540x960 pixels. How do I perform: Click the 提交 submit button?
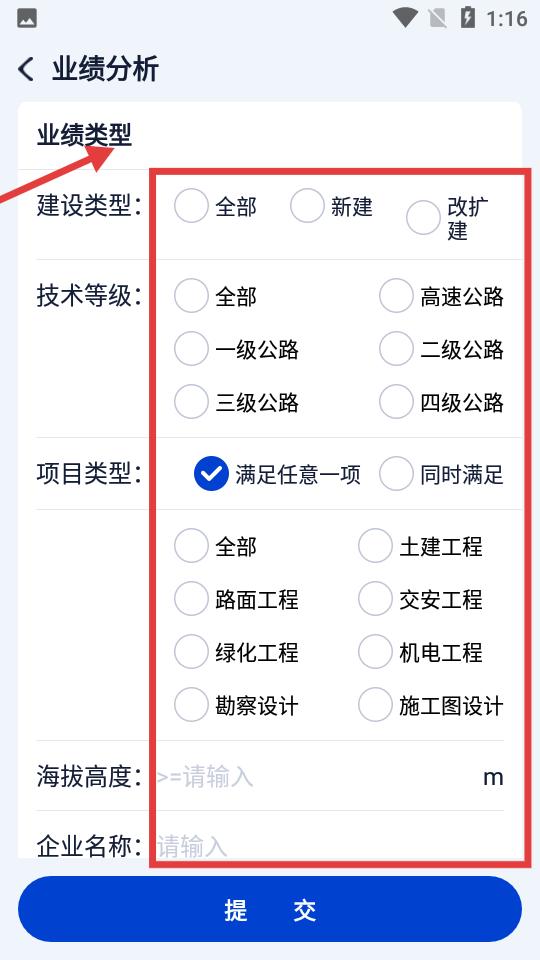coord(270,909)
